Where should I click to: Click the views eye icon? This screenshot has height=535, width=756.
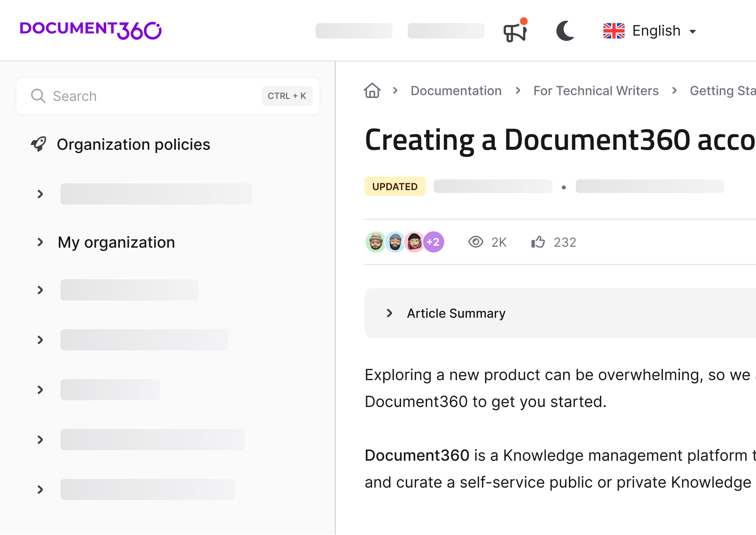coord(476,242)
